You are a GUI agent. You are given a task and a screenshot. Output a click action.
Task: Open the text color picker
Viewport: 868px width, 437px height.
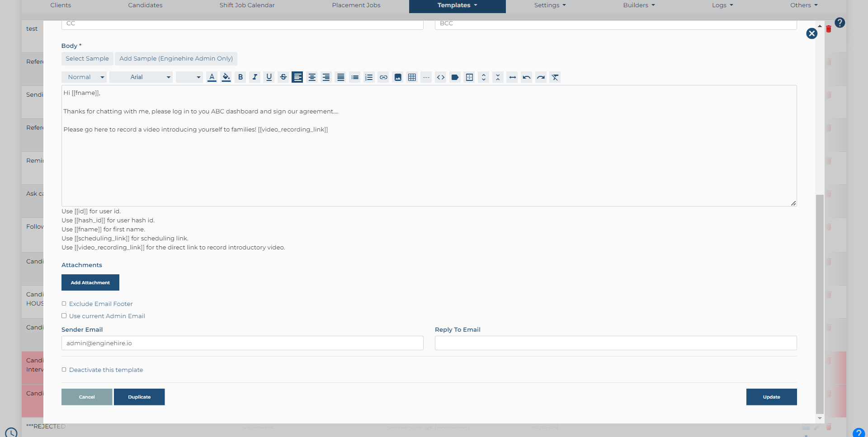click(x=212, y=77)
